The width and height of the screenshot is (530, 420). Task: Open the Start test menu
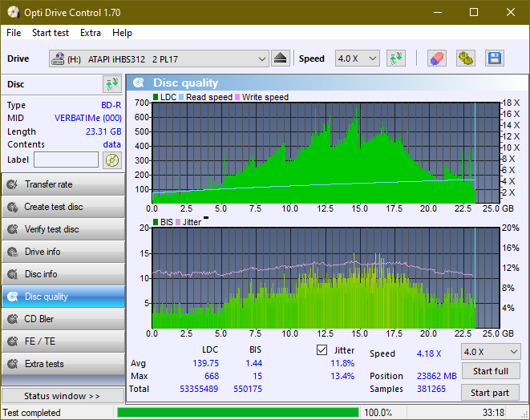pyautogui.click(x=50, y=33)
